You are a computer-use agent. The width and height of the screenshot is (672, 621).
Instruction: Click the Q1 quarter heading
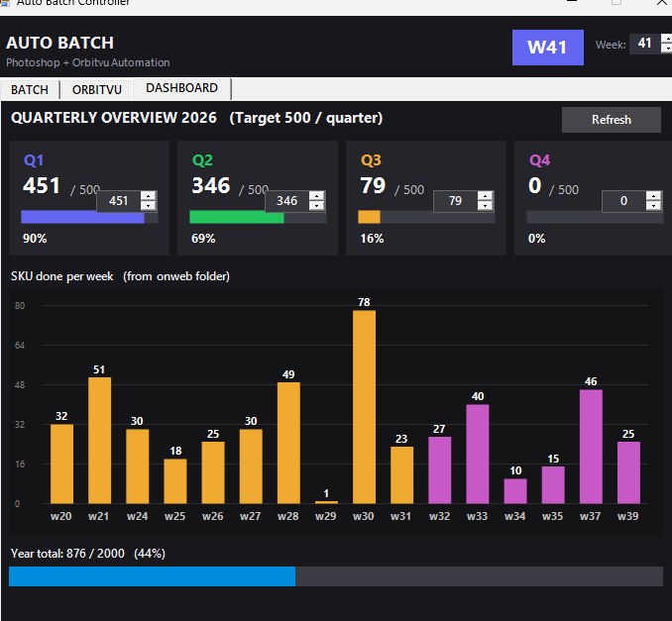tap(34, 160)
